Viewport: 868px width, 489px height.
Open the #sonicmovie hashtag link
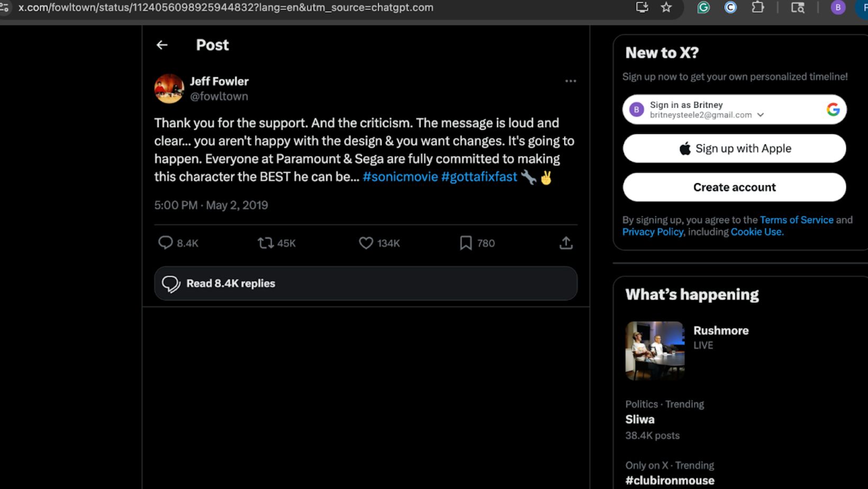[400, 177]
